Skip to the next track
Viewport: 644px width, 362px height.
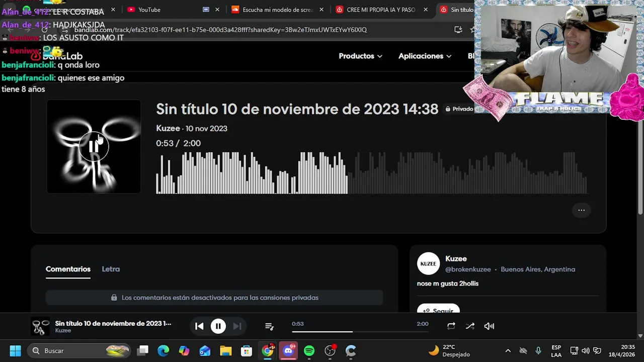(x=237, y=326)
